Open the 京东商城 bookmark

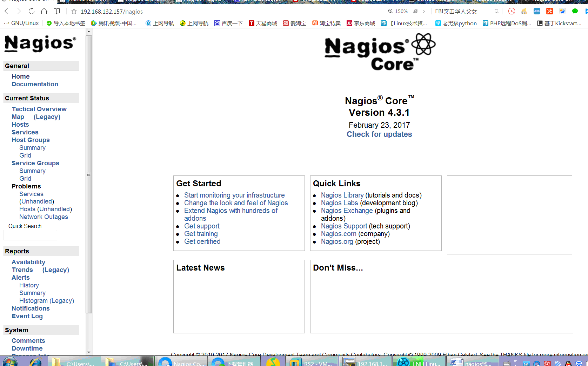pyautogui.click(x=361, y=23)
